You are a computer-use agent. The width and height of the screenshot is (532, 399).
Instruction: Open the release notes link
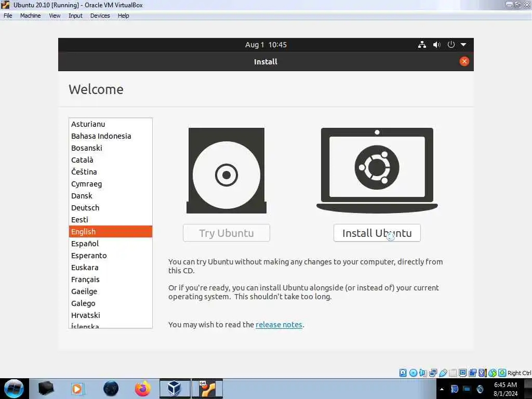(x=279, y=325)
